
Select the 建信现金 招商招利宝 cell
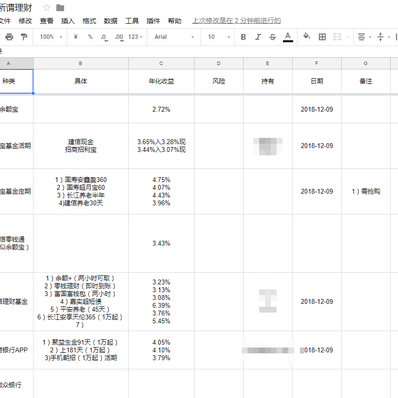81,146
